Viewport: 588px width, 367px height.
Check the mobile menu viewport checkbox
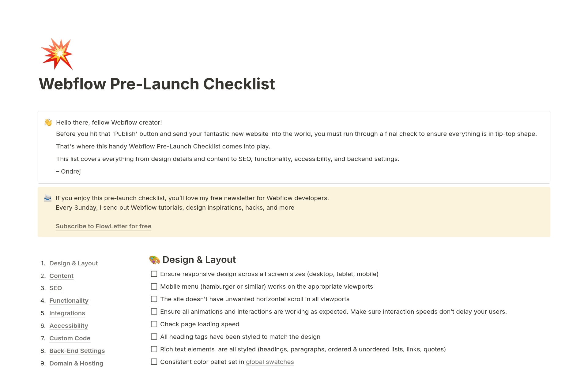point(154,286)
